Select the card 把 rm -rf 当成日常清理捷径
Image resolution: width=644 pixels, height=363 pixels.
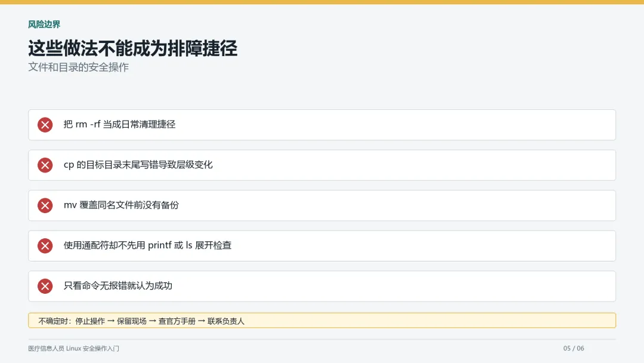click(322, 125)
